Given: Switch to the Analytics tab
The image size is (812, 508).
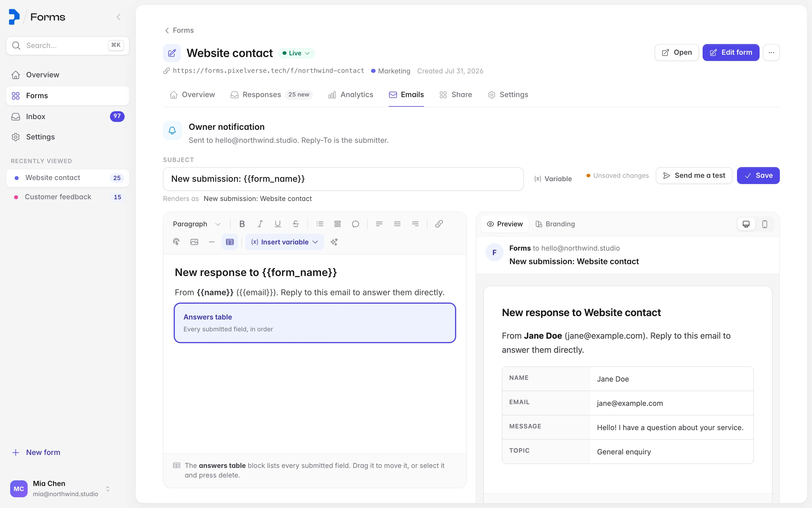Looking at the screenshot, I should 351,95.
